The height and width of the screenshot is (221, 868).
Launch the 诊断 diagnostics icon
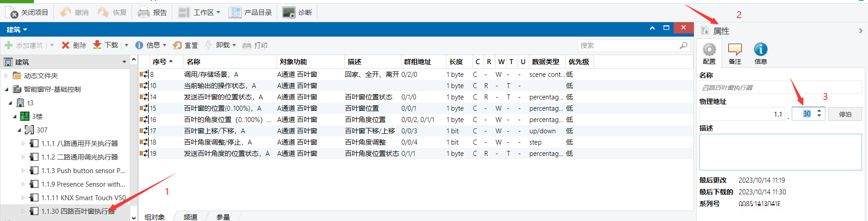tap(289, 12)
